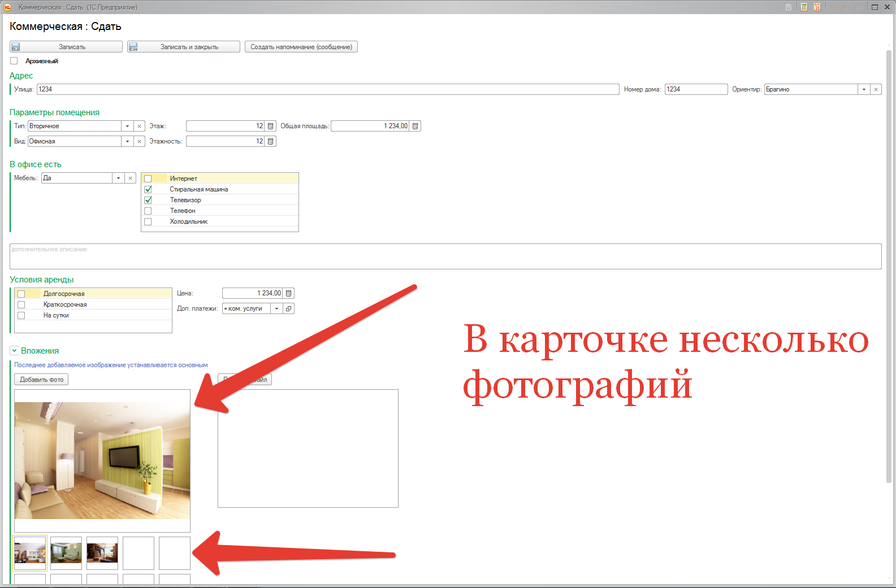Collapse the Вложения section

click(14, 351)
